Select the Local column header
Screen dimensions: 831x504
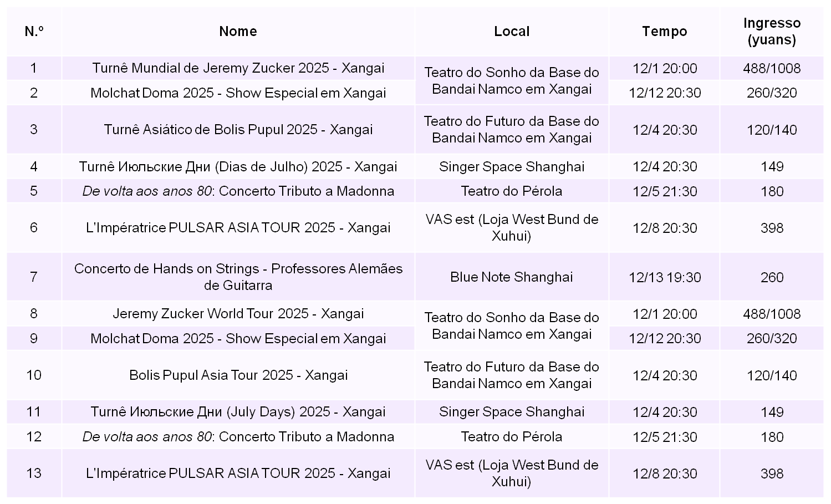(511, 31)
